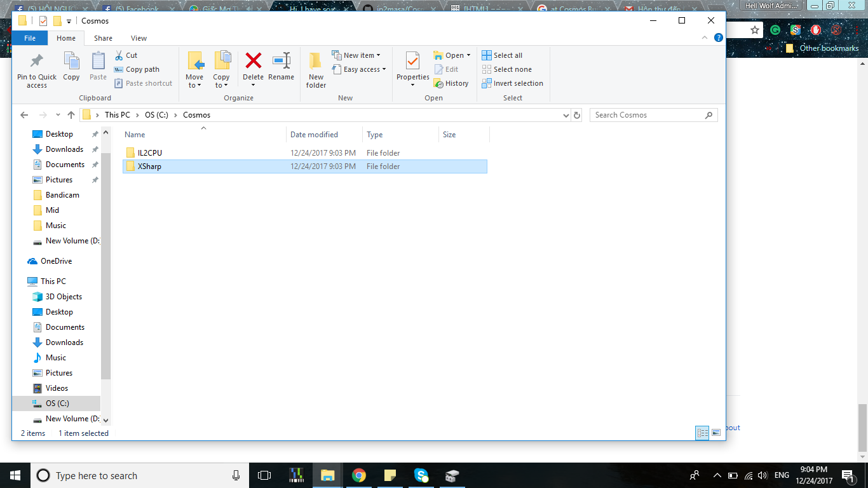Open the New item dropdown
Viewport: 868px width, 488px height.
[356, 55]
